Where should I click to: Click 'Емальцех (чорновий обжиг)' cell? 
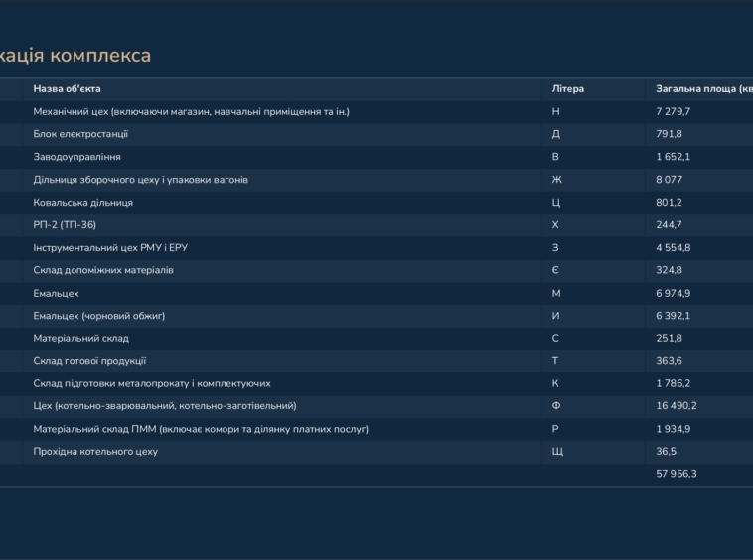[99, 316]
